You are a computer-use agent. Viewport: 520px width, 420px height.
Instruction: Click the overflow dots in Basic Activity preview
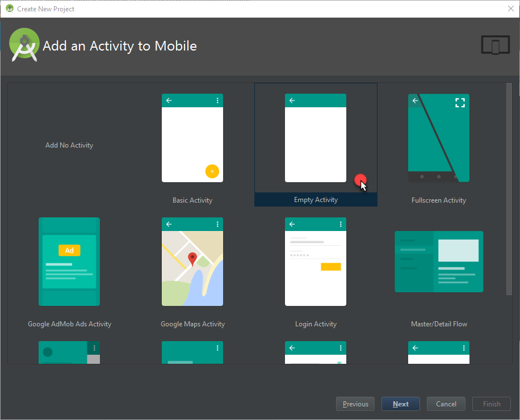[217, 100]
